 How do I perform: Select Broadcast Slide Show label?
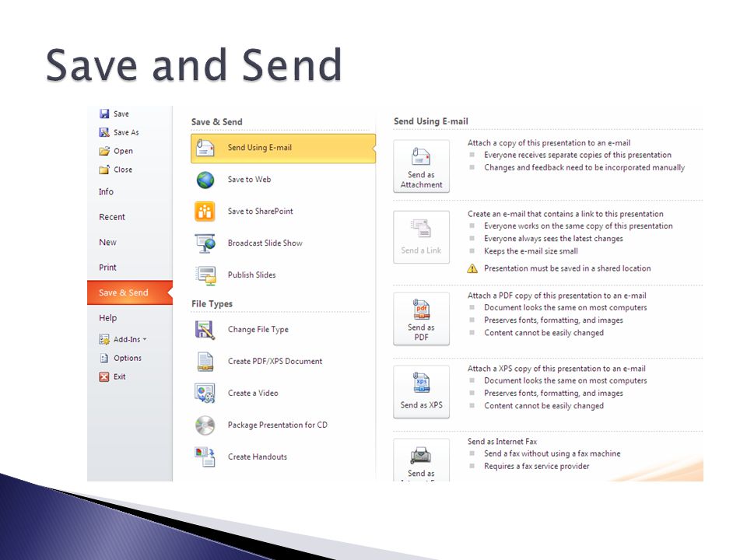click(265, 243)
